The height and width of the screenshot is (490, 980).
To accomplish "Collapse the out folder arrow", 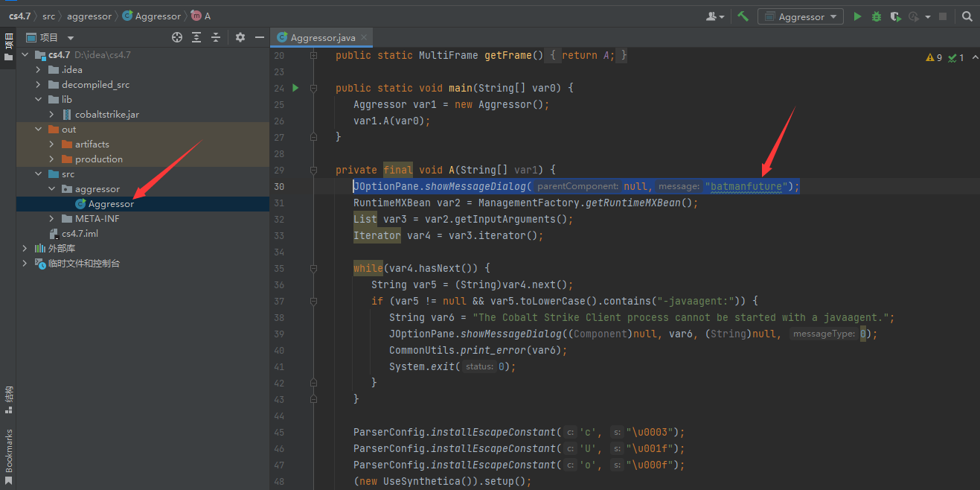I will [x=39, y=129].
